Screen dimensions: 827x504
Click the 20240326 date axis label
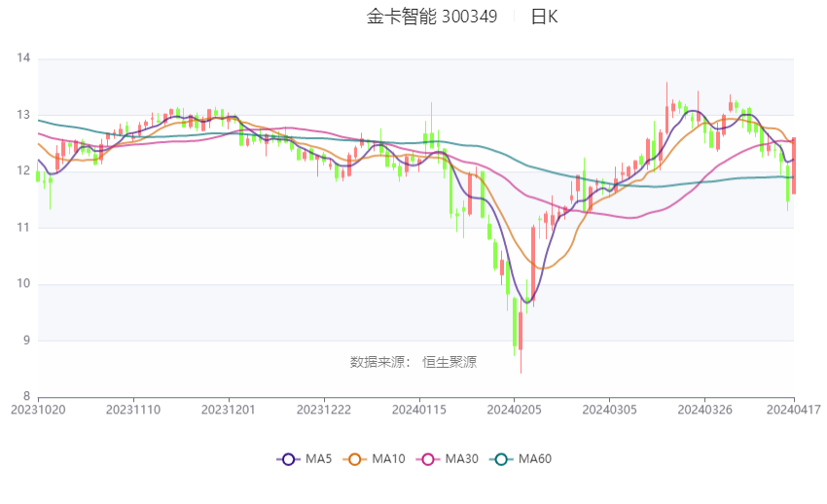coord(704,410)
